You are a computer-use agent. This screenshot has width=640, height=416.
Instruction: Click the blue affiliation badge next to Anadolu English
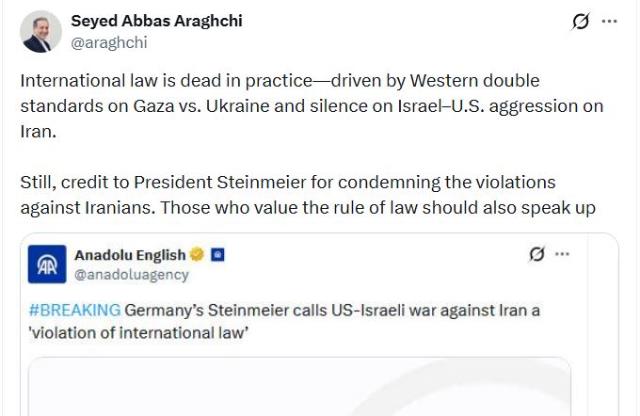pyautogui.click(x=218, y=255)
